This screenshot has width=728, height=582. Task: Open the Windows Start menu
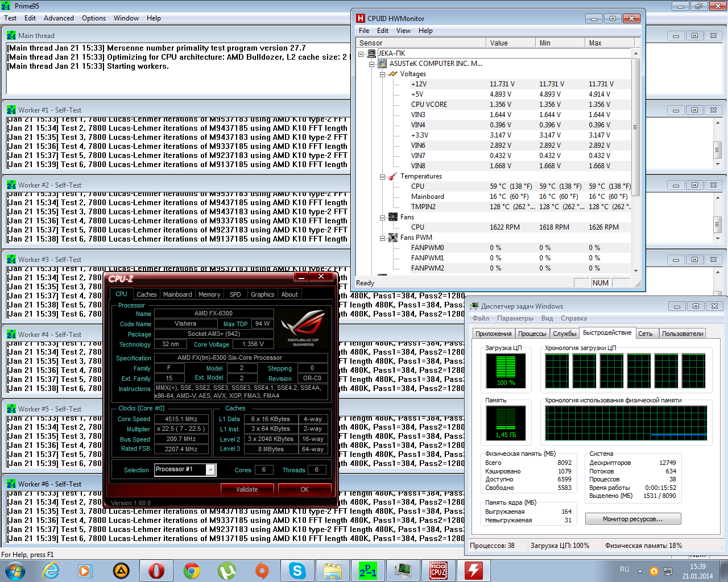15,569
